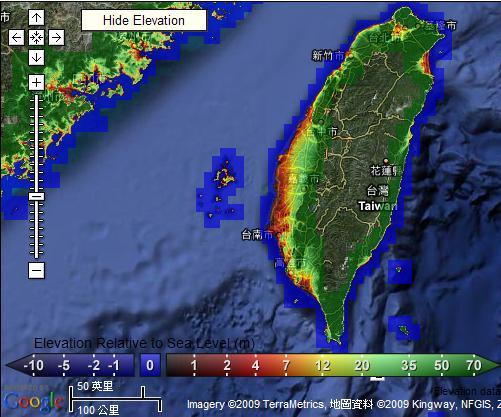The height and width of the screenshot is (417, 501).
Task: Click the -10 value on elevation legend
Action: [x=33, y=366]
